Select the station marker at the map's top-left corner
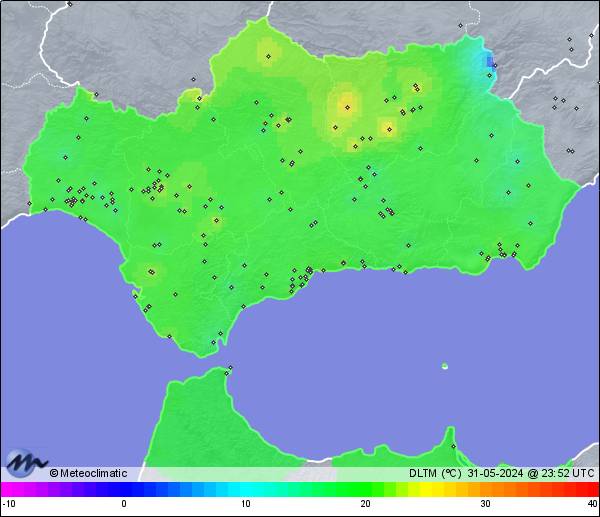The image size is (600, 517). (x=70, y=4)
